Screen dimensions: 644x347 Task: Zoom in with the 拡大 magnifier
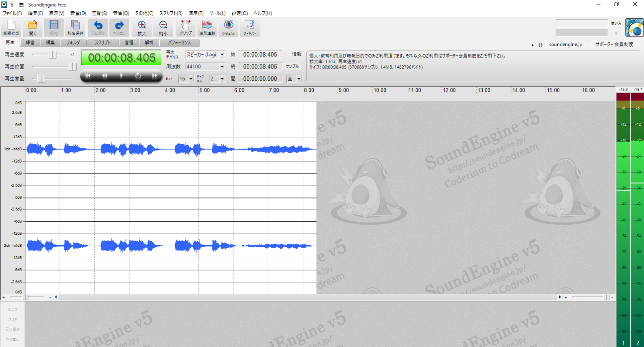pos(141,28)
